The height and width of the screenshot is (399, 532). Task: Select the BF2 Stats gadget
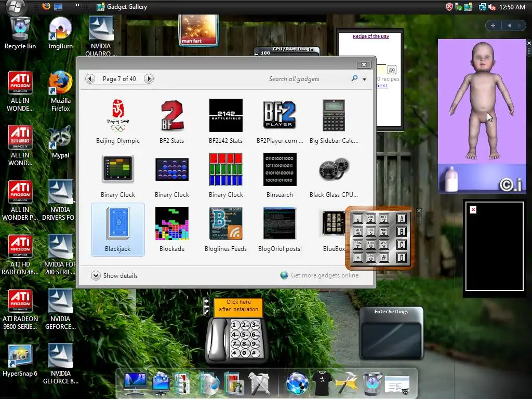(x=171, y=122)
